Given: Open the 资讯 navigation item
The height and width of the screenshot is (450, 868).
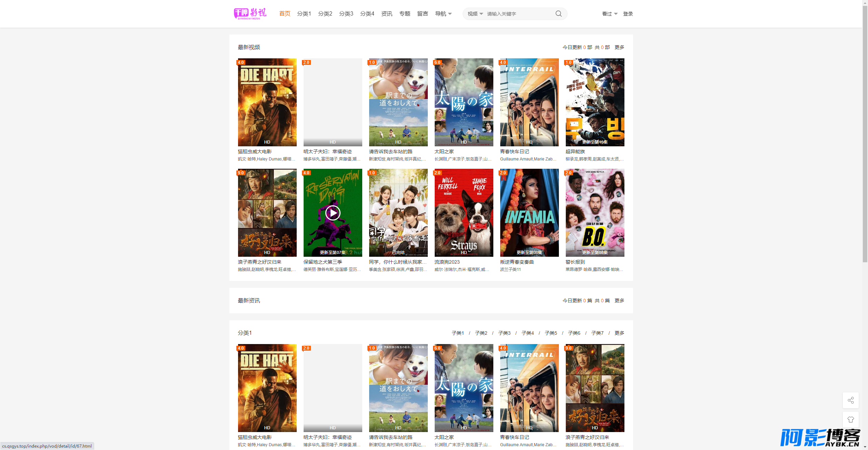Looking at the screenshot, I should 387,14.
